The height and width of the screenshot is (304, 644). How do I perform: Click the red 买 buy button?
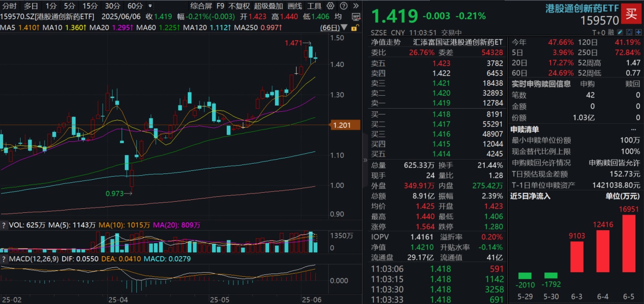coord(631,14)
